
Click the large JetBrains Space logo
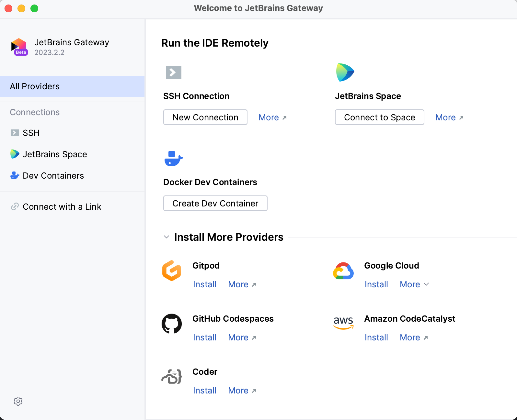coord(345,72)
